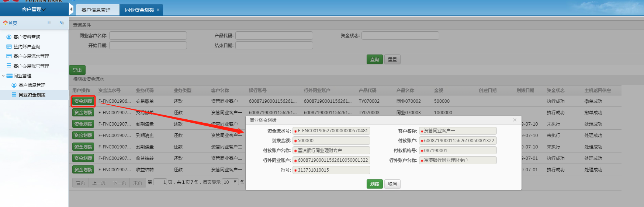Click the 行外账户名称 field in the dialog
This screenshot has height=207, width=644.
point(458,160)
